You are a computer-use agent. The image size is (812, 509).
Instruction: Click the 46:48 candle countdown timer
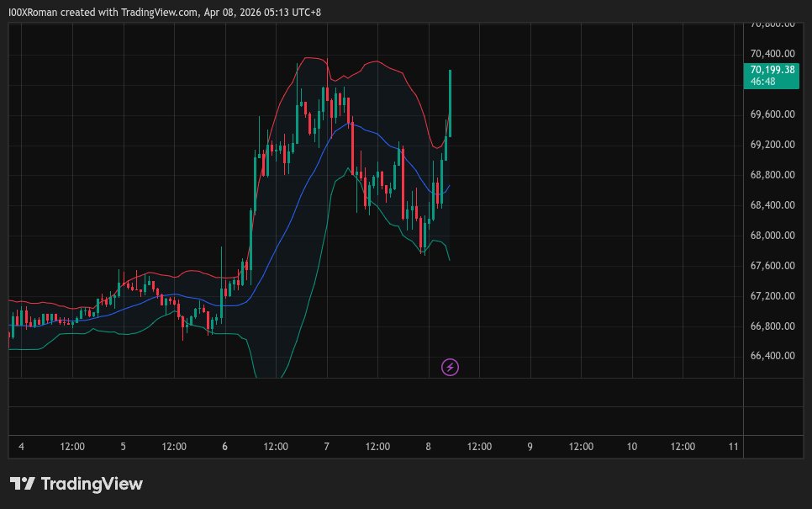pyautogui.click(x=763, y=82)
